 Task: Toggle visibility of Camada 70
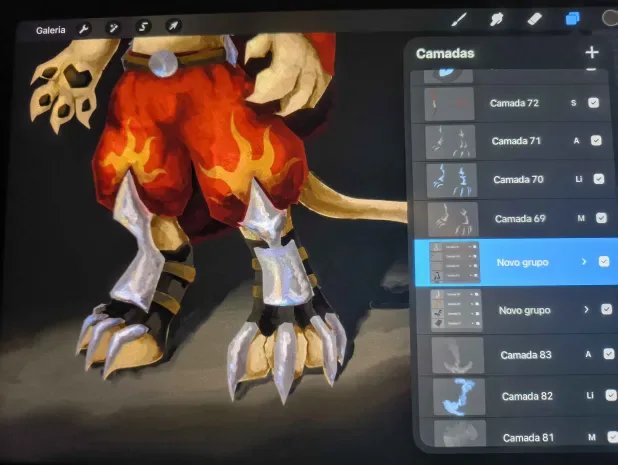599,179
